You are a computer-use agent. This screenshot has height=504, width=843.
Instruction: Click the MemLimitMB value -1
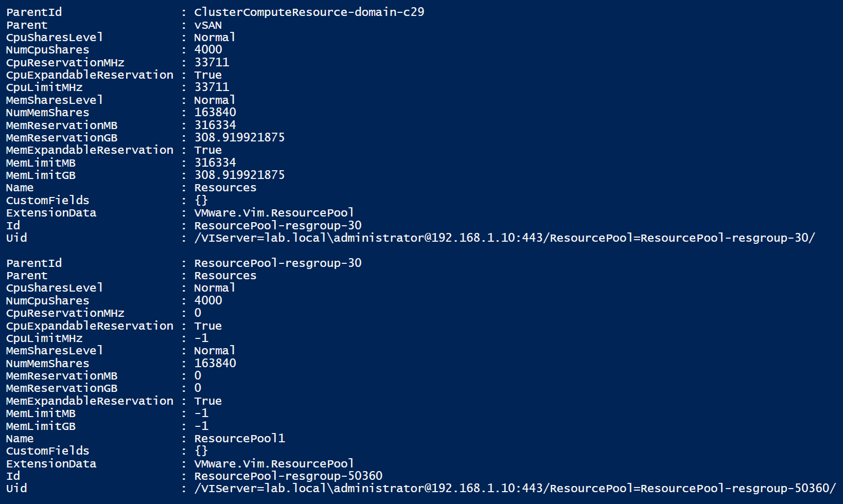201,413
